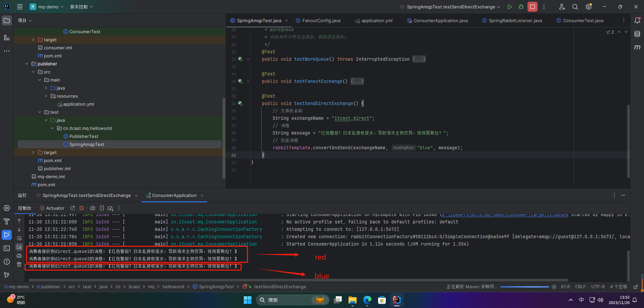Image resolution: width=644 pixels, height=308 pixels.
Task: Open the Maven tool window
Action: [x=637, y=47]
